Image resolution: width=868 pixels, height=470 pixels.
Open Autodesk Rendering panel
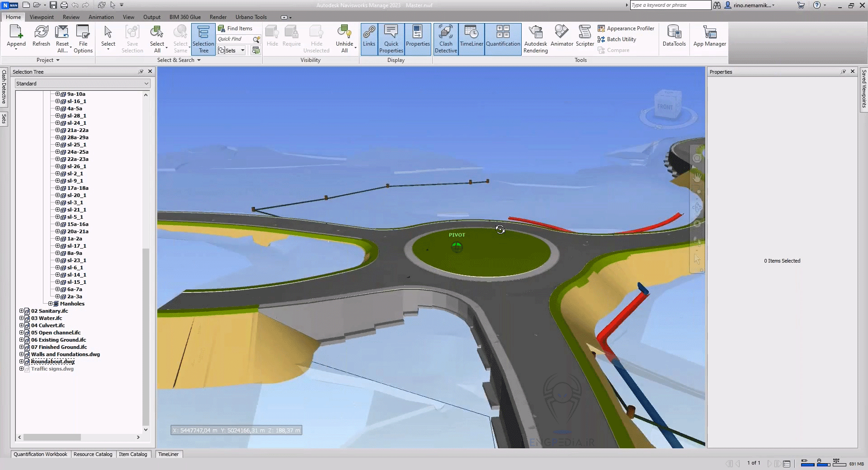[x=536, y=39]
